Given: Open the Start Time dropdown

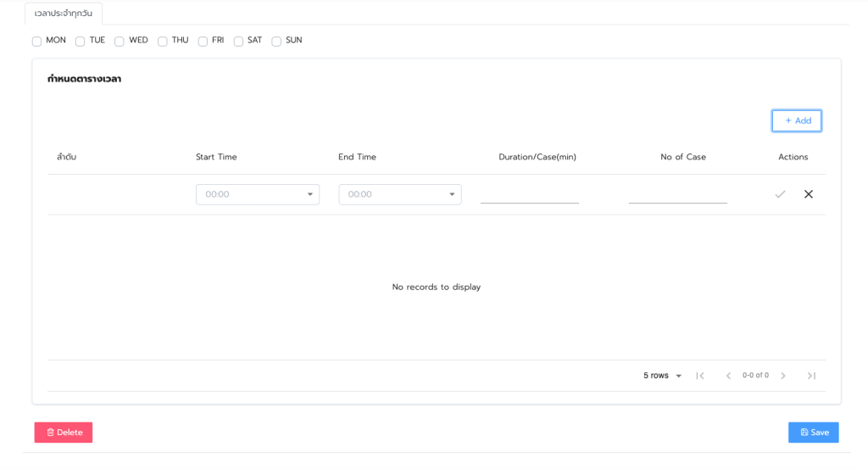Looking at the screenshot, I should [257, 194].
